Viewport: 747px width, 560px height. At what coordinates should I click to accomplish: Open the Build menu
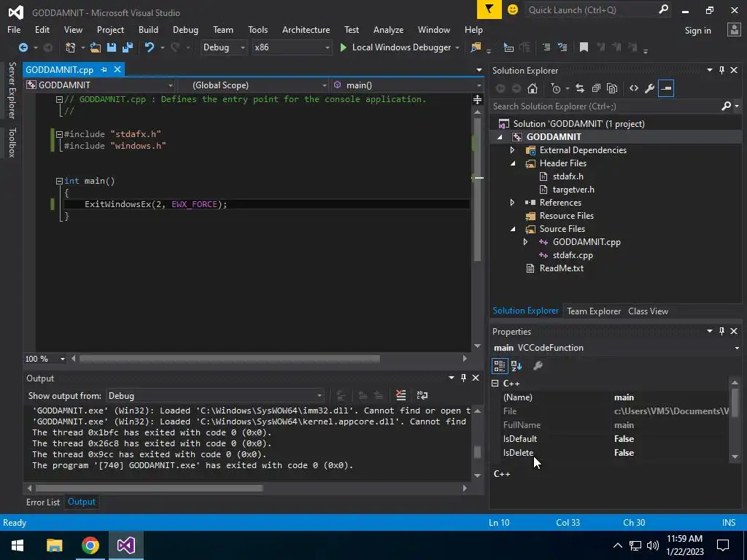coord(148,29)
